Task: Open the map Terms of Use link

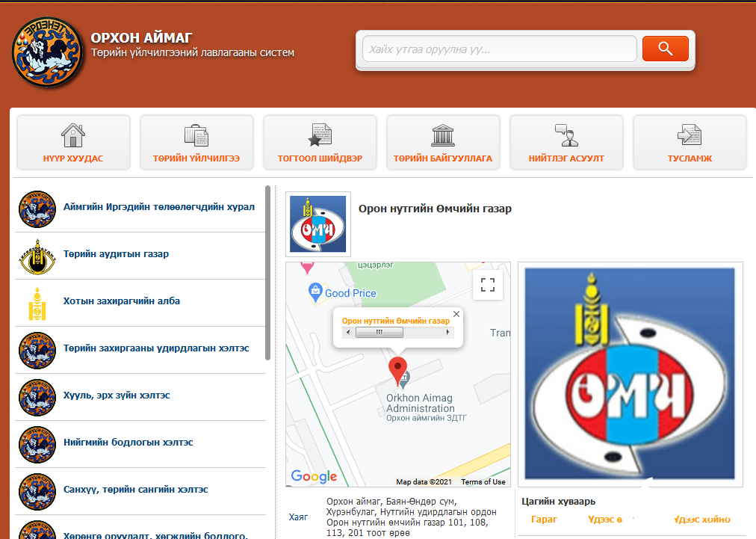Action: (483, 481)
